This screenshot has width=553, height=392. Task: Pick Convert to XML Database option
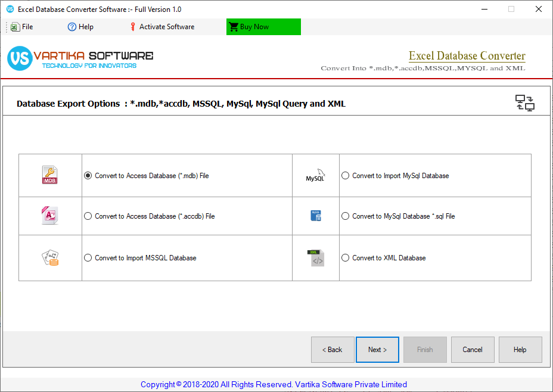(383, 258)
